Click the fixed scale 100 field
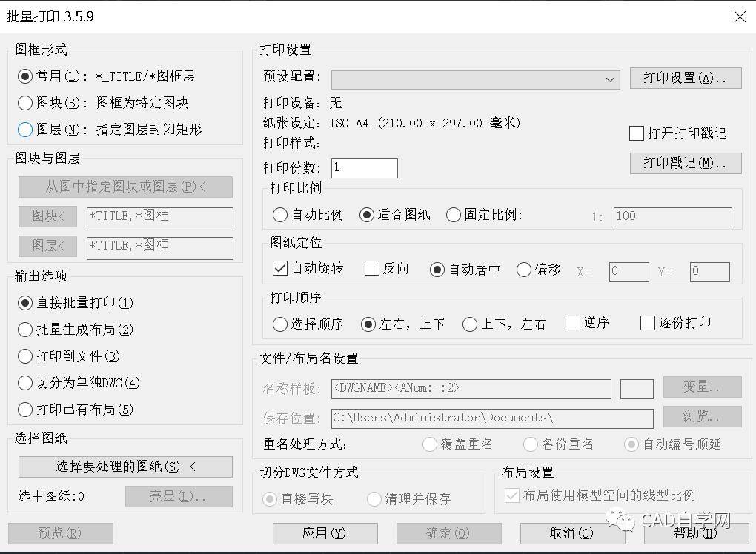 (672, 217)
